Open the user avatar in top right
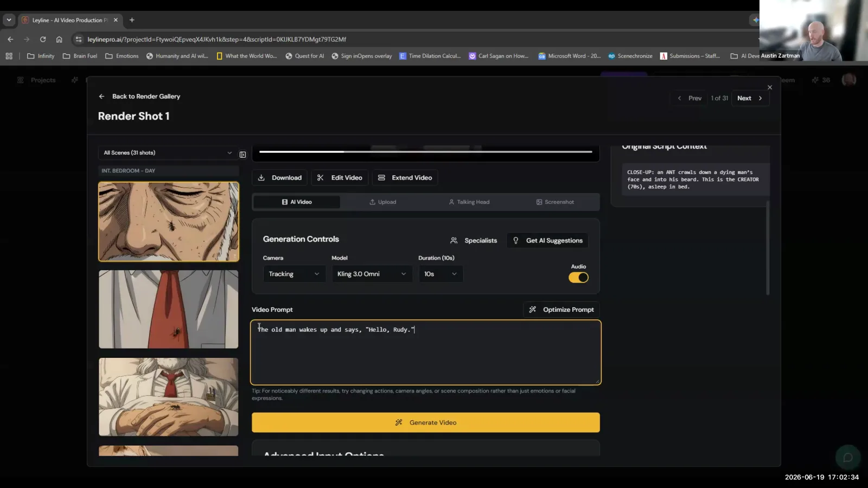This screenshot has width=868, height=488. (849, 80)
